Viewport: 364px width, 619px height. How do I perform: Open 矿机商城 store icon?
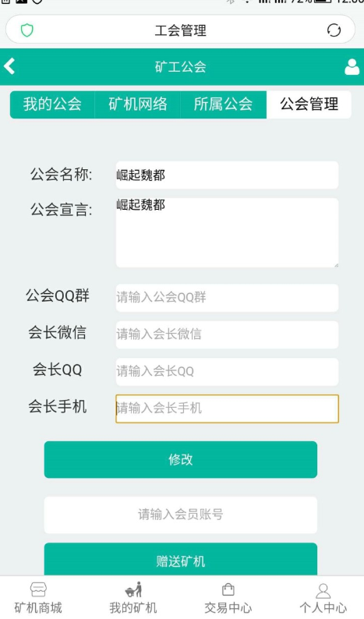coord(38,590)
